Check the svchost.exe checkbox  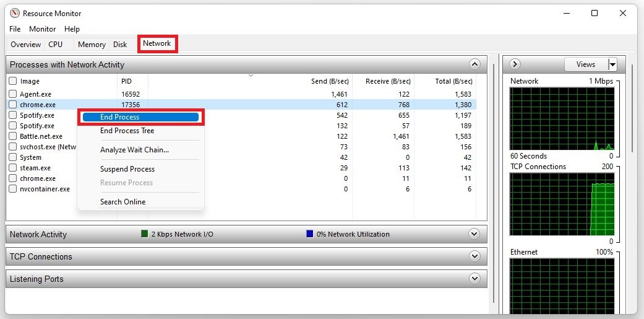(x=13, y=147)
